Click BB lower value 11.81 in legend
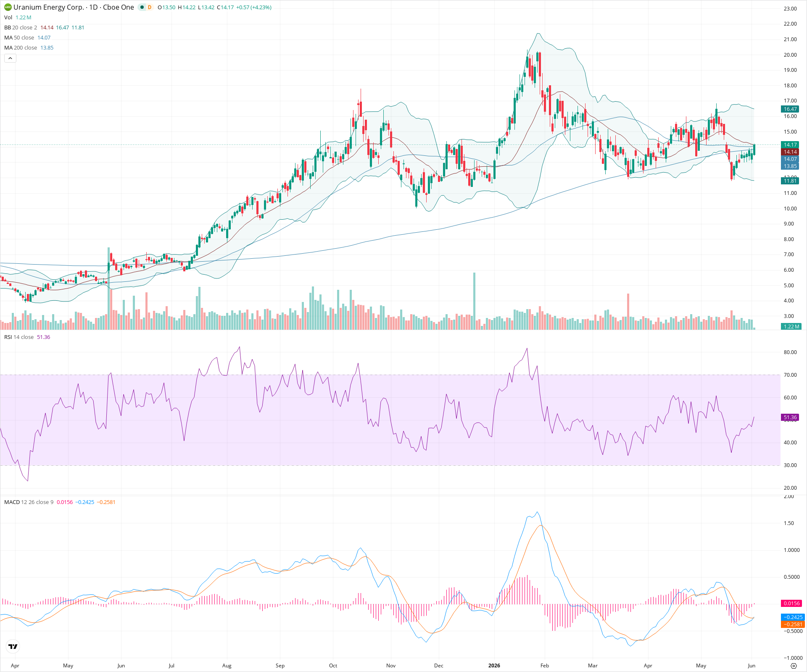This screenshot has width=807, height=672. (78, 27)
